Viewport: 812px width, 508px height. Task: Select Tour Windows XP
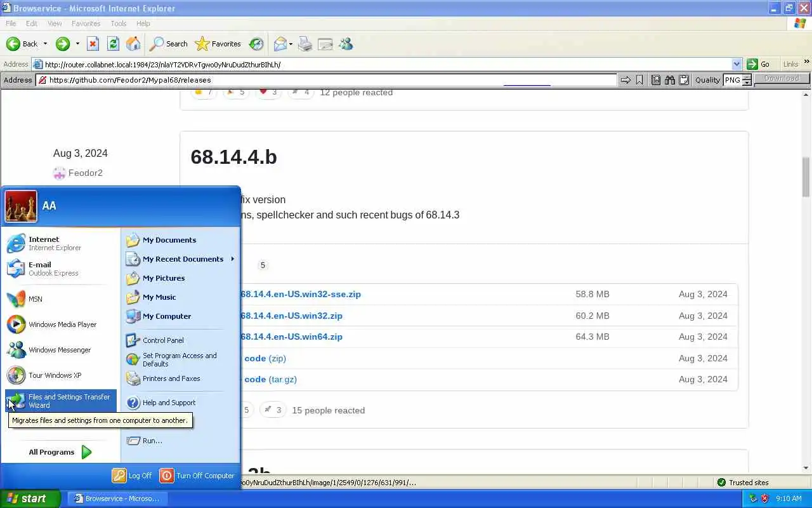click(x=61, y=375)
